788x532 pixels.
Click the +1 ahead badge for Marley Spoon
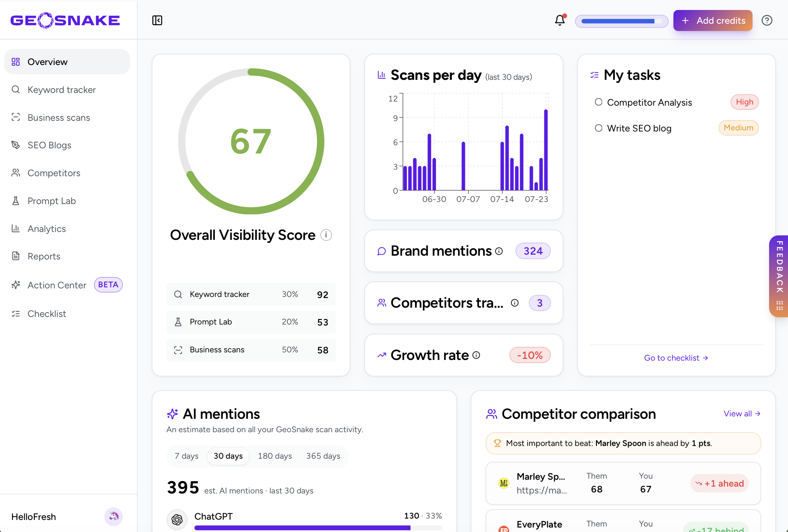pos(720,483)
